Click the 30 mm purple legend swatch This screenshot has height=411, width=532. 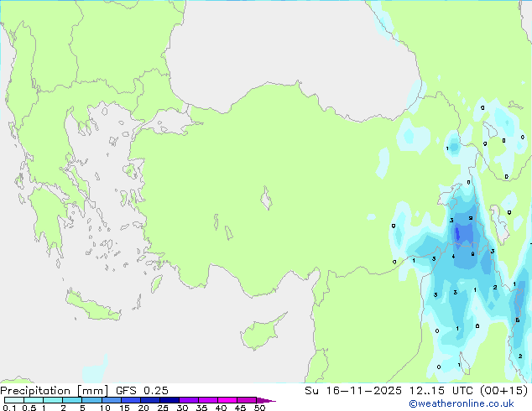click(188, 401)
